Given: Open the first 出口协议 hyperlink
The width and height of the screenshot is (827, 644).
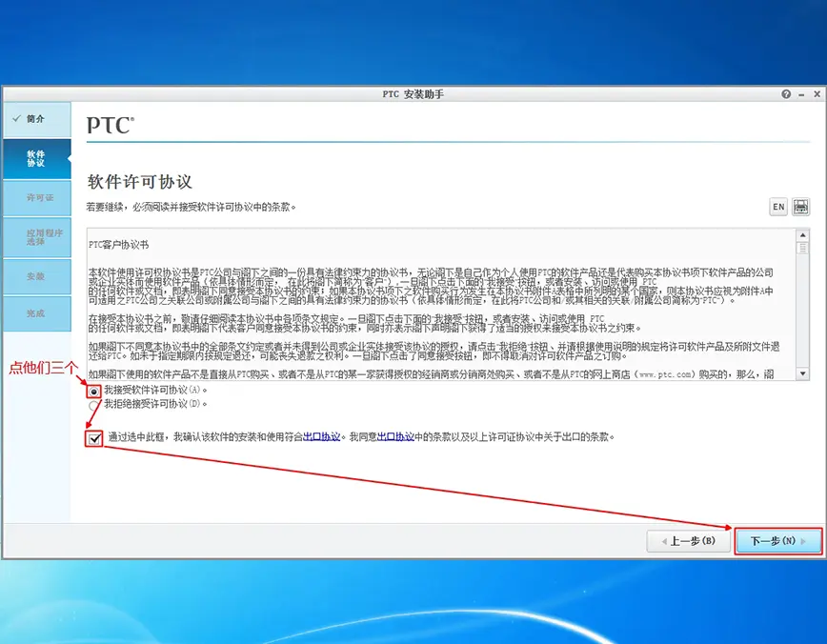Looking at the screenshot, I should click(x=322, y=436).
